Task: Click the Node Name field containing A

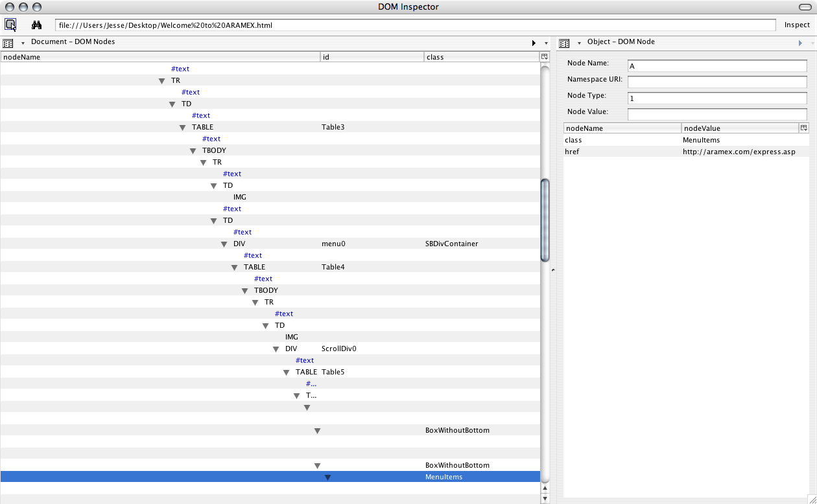Action: click(717, 66)
